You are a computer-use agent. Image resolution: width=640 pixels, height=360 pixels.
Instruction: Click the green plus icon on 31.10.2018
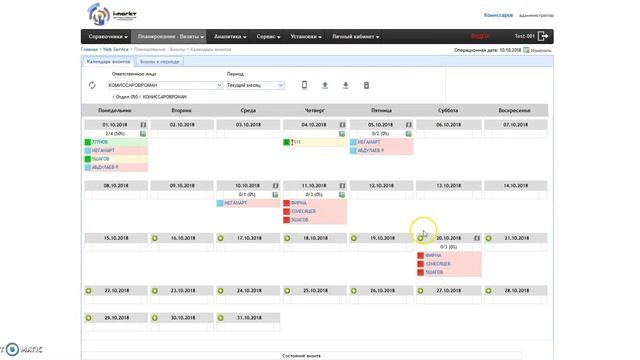coord(221,318)
